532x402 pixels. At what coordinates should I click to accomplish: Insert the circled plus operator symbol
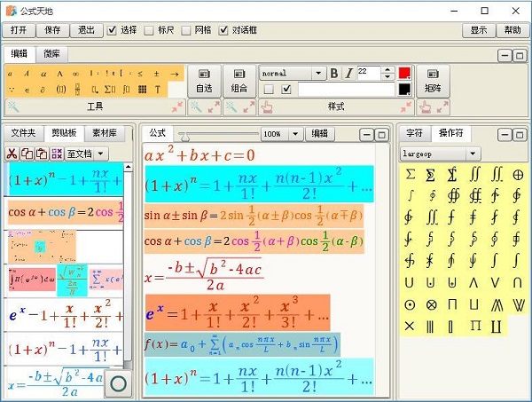point(519,175)
